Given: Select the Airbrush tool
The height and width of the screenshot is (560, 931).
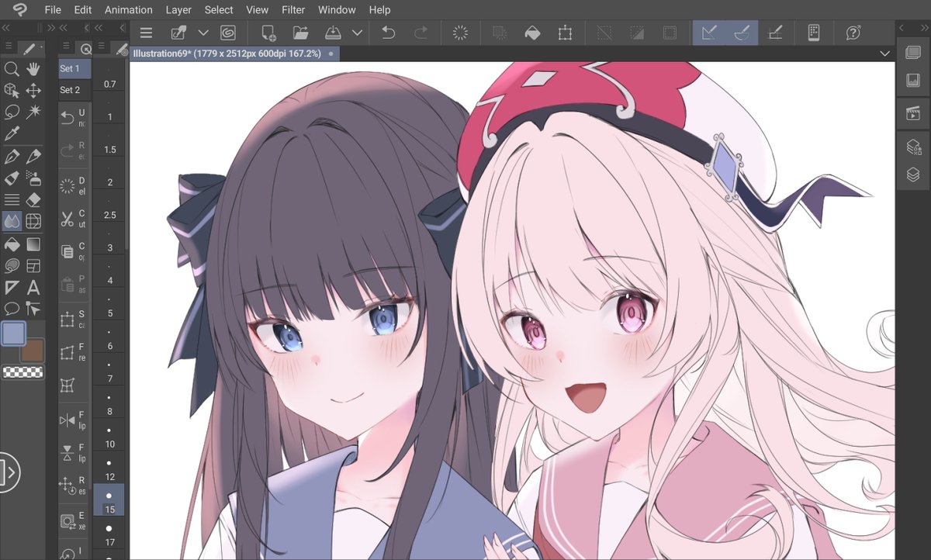Looking at the screenshot, I should (33, 178).
